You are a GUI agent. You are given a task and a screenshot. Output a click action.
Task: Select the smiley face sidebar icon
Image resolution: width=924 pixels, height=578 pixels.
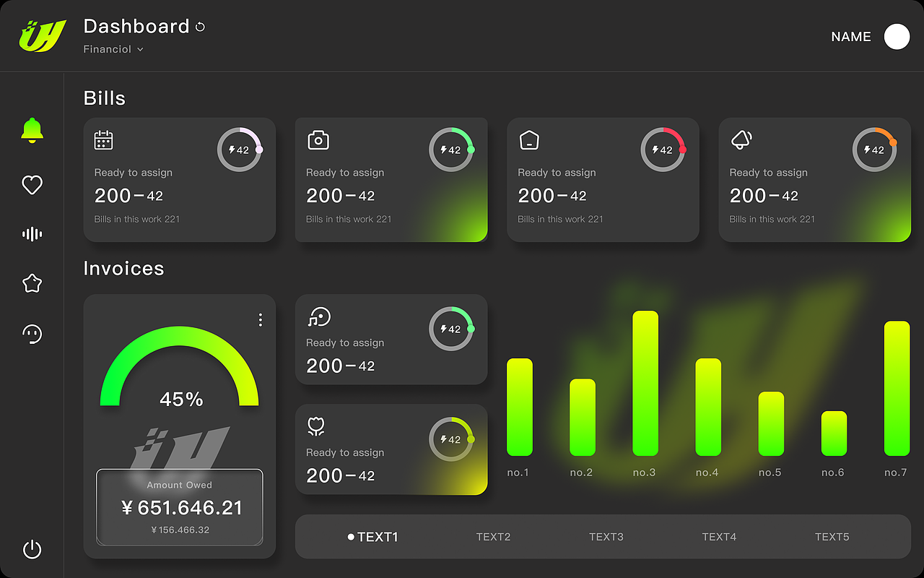tap(32, 334)
